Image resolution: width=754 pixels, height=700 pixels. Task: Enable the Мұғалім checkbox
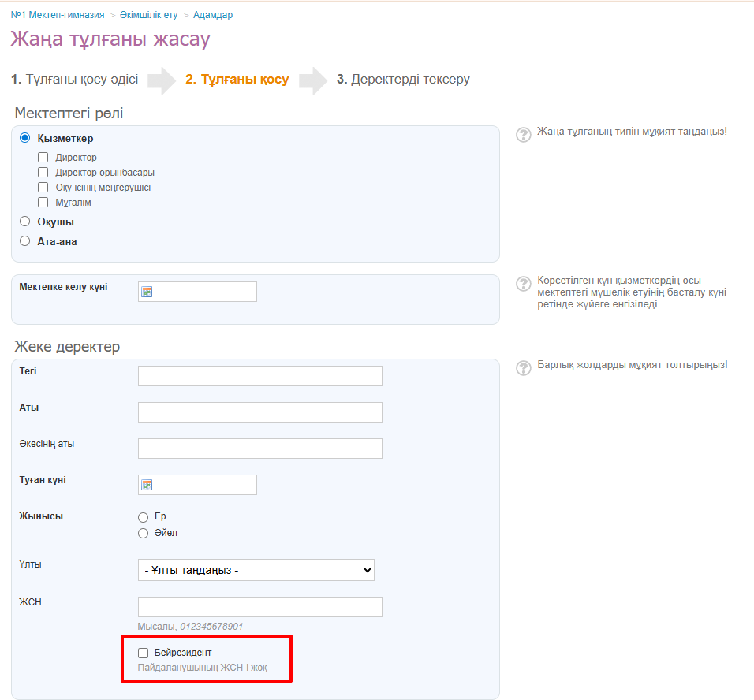43,203
